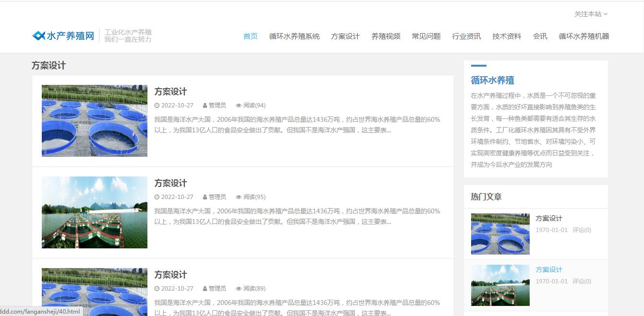Click the 热门文章 sidebar heading
Image resolution: width=644 pixels, height=316 pixels.
pos(486,197)
